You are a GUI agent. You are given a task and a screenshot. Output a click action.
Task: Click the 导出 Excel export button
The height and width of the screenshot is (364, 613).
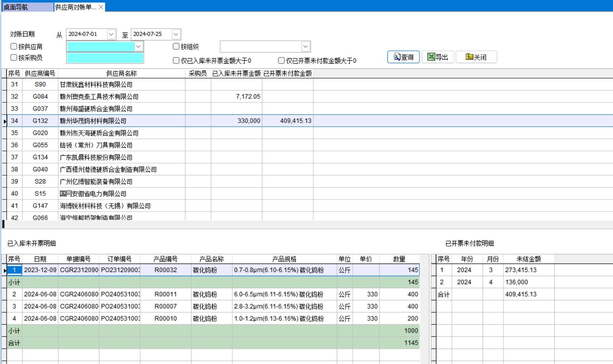pyautogui.click(x=438, y=57)
